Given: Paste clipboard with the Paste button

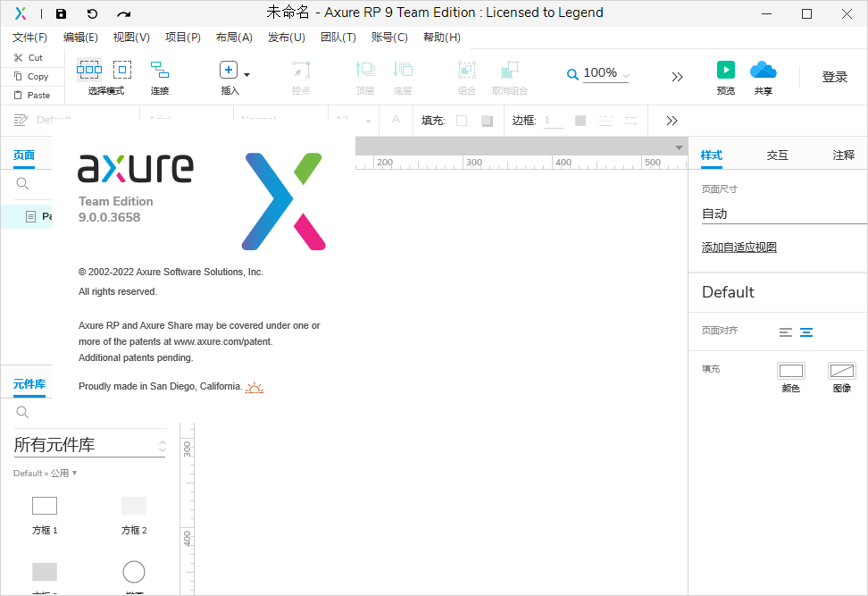Looking at the screenshot, I should (x=31, y=96).
